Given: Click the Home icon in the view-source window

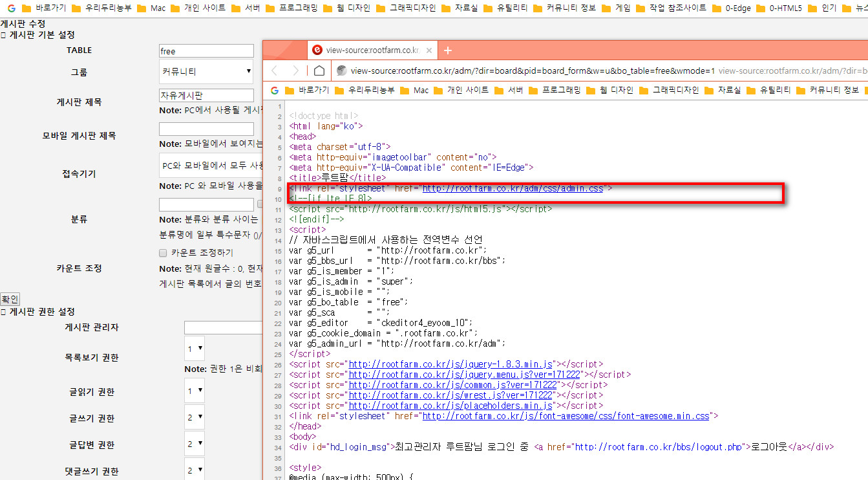Looking at the screenshot, I should pyautogui.click(x=319, y=71).
